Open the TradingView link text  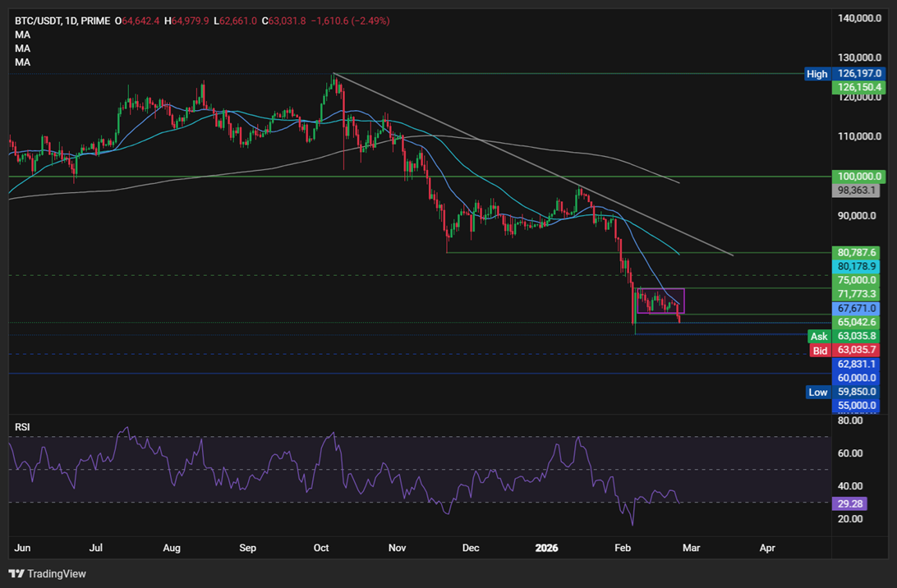(57, 574)
